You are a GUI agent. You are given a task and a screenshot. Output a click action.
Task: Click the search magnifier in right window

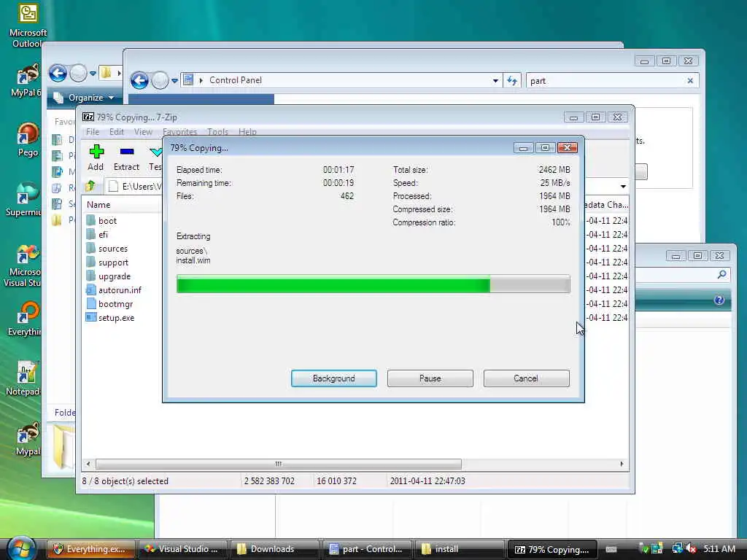coord(721,274)
